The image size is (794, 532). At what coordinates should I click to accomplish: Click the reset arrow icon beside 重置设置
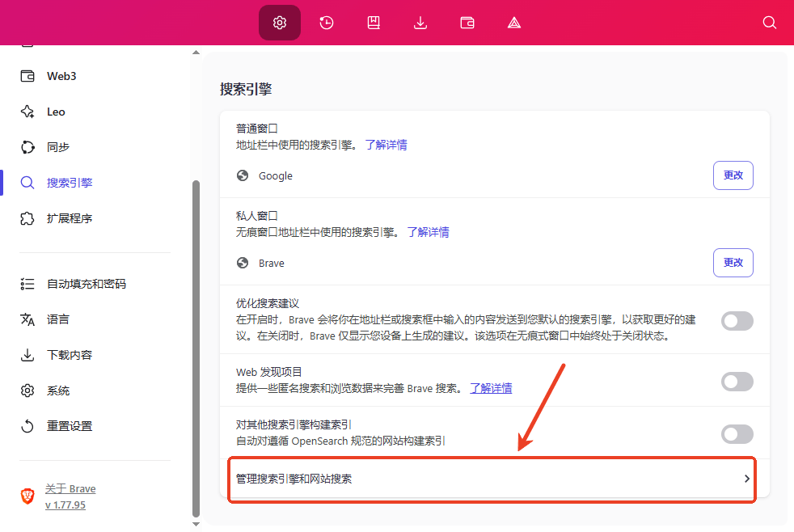pos(27,426)
